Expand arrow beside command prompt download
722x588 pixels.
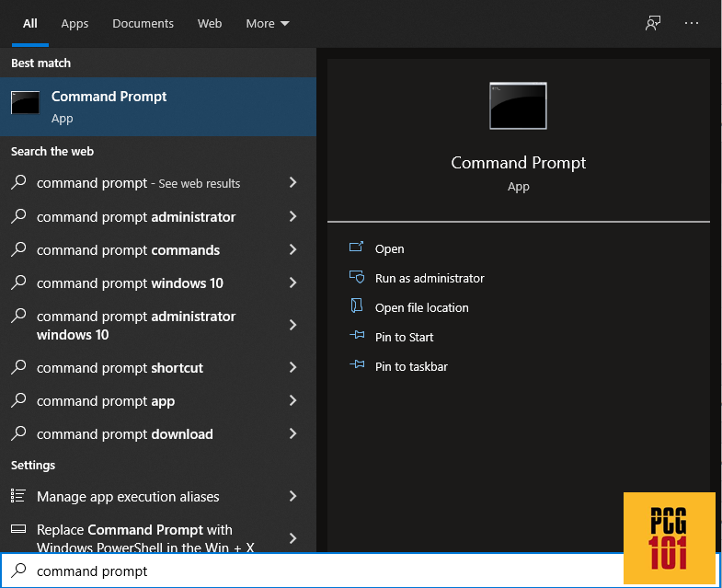(292, 433)
